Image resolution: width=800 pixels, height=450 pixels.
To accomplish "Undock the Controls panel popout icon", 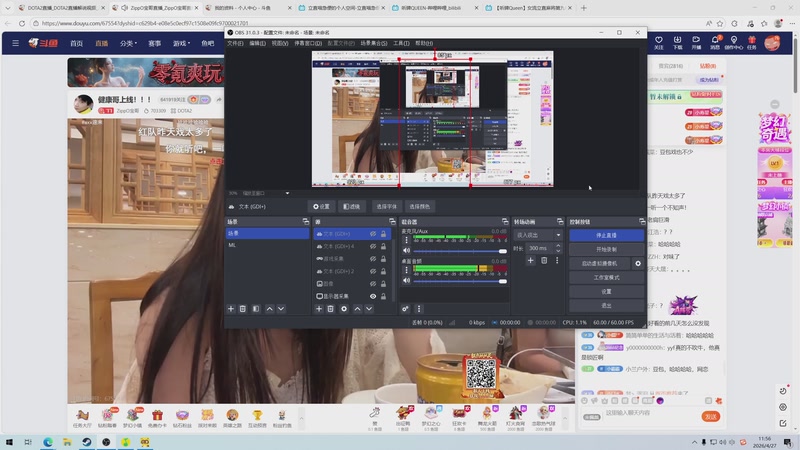I will click(x=642, y=221).
